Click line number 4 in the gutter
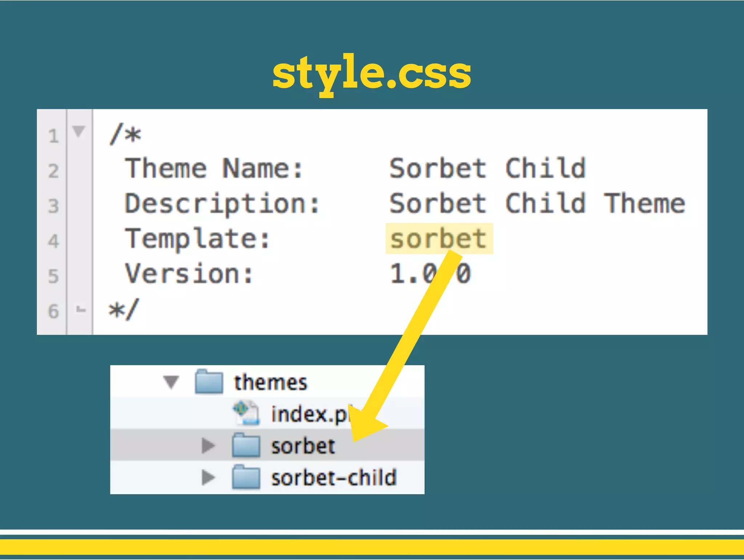This screenshot has width=744, height=560. 53,241
